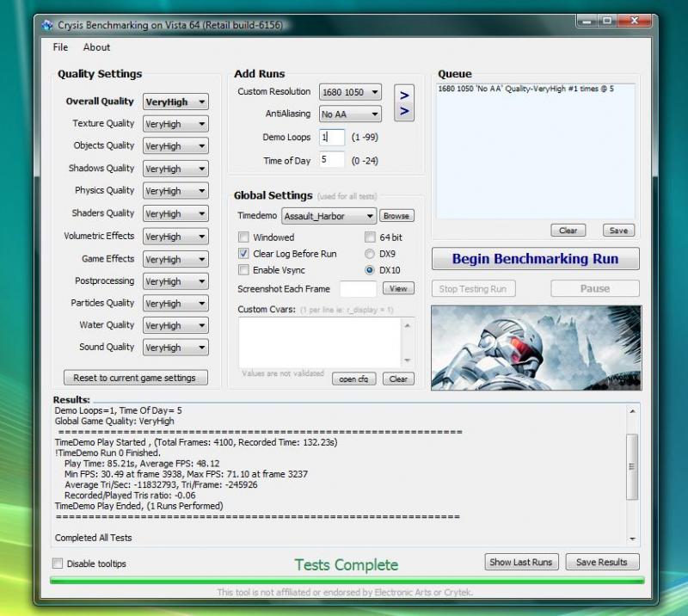
Task: Click the Pause button
Action: coord(595,288)
